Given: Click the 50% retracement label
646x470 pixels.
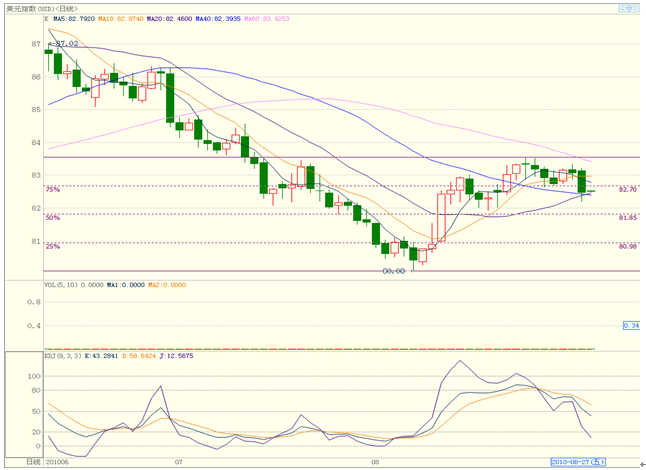Looking at the screenshot, I should (52, 217).
